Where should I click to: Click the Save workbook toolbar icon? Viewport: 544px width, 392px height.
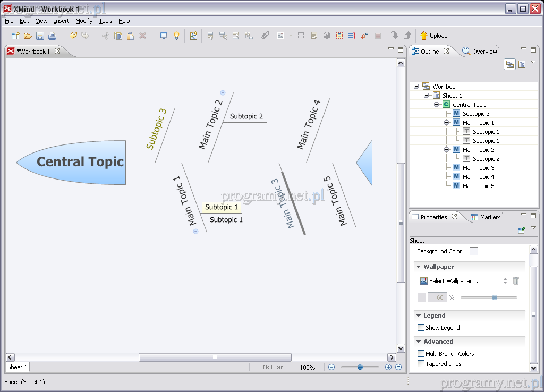coord(40,36)
